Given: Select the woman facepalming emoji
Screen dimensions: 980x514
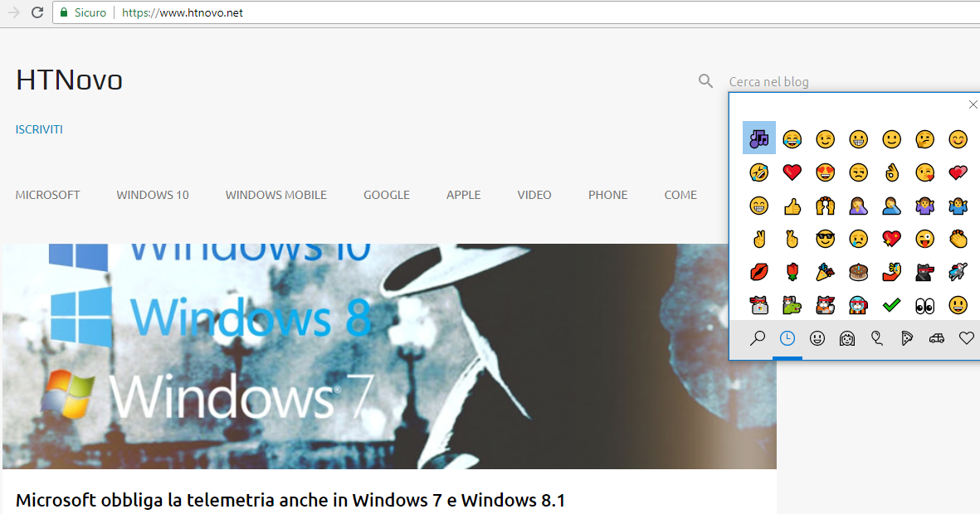Looking at the screenshot, I should click(x=858, y=206).
